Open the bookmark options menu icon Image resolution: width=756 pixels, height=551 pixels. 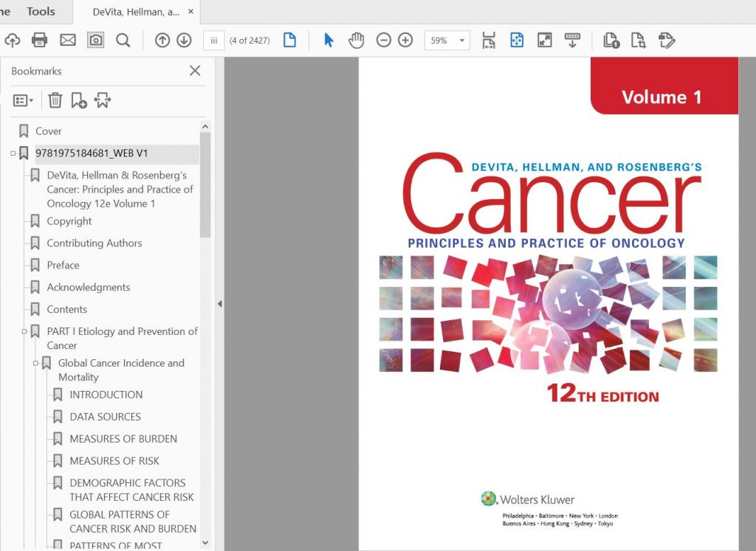22,100
